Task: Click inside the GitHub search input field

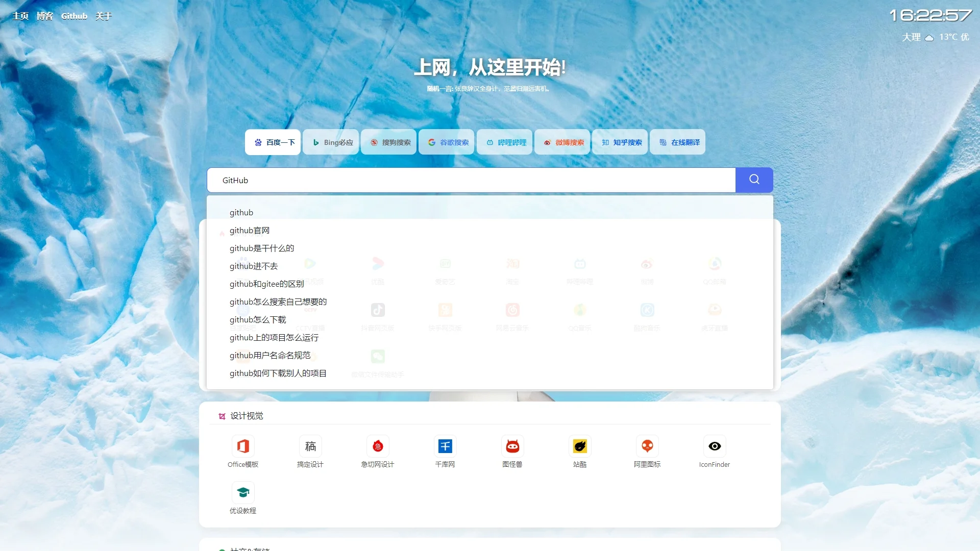Action: click(459, 180)
